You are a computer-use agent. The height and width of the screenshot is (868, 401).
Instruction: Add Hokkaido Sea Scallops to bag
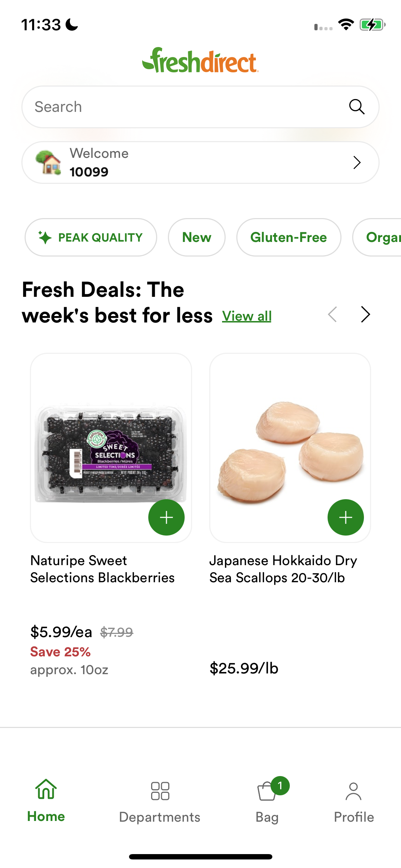coord(345,517)
